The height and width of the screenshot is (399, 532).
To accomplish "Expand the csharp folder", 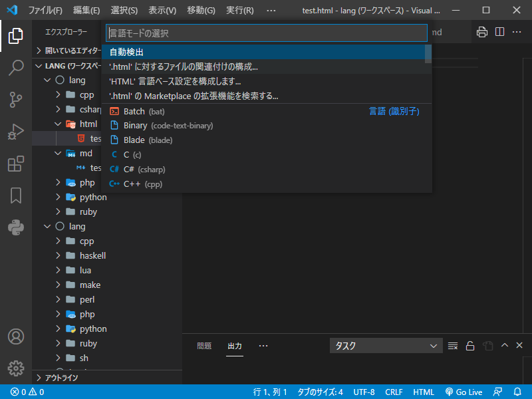I will pyautogui.click(x=67, y=109).
